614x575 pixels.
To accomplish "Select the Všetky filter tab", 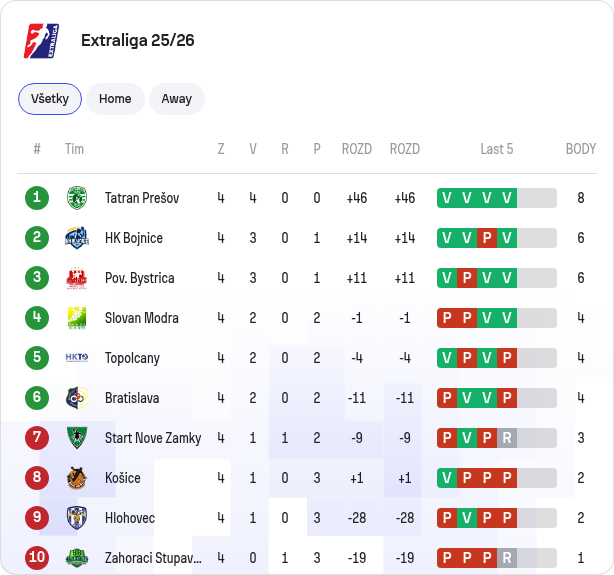I will tap(50, 99).
